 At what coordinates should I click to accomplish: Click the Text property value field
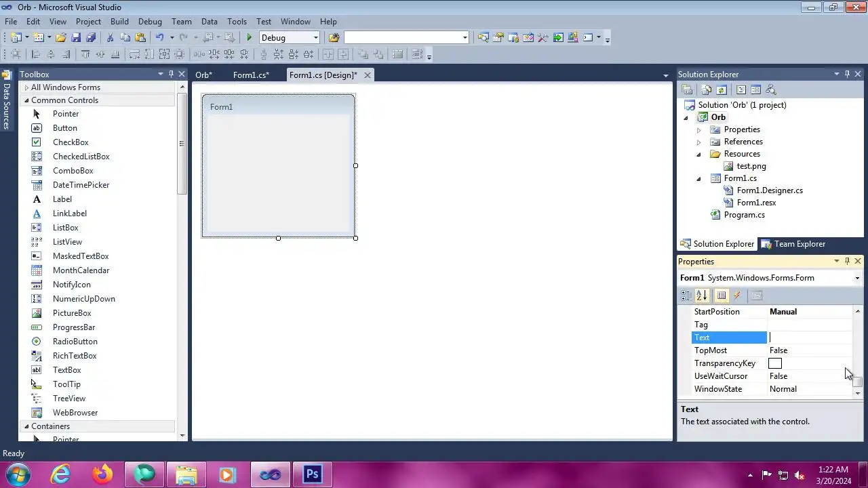coord(810,338)
